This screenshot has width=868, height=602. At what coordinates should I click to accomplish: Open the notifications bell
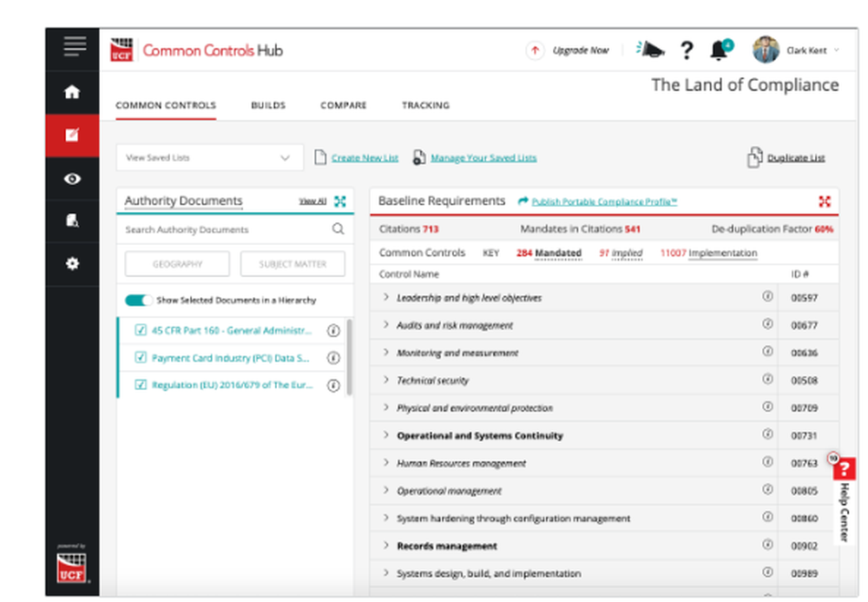point(719,50)
